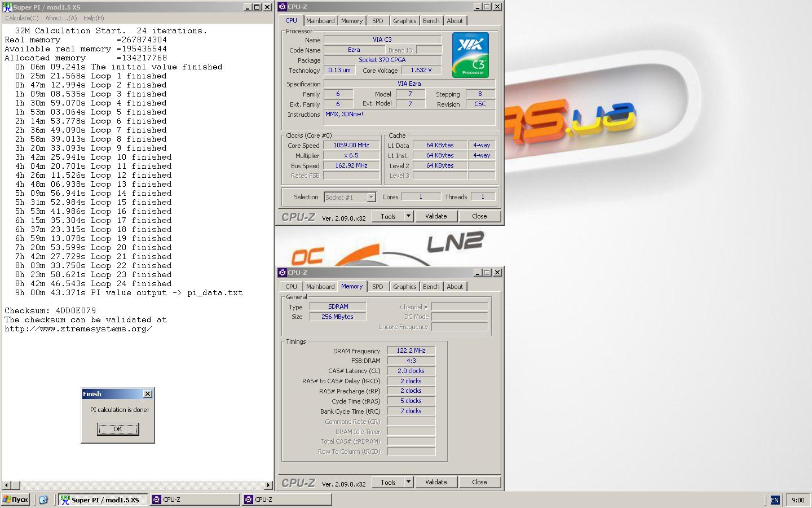Switch to About tab in lower CPU-Z

coord(455,287)
